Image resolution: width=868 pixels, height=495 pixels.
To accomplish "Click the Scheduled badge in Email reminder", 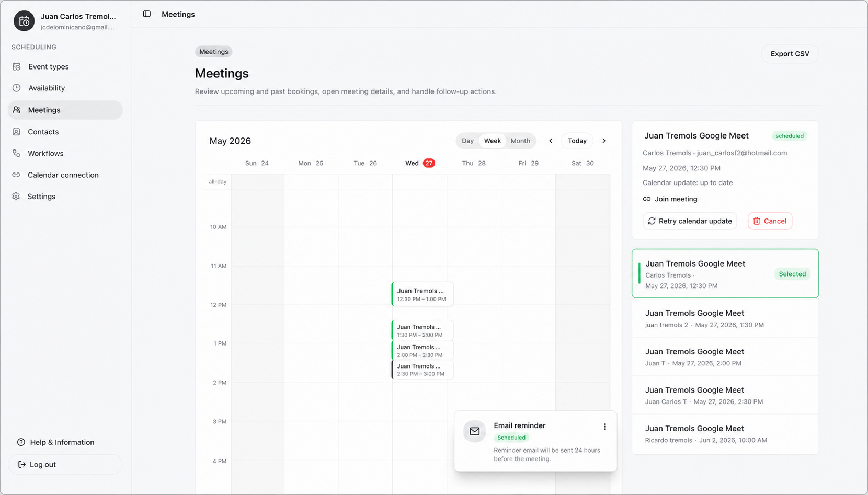I will point(511,438).
